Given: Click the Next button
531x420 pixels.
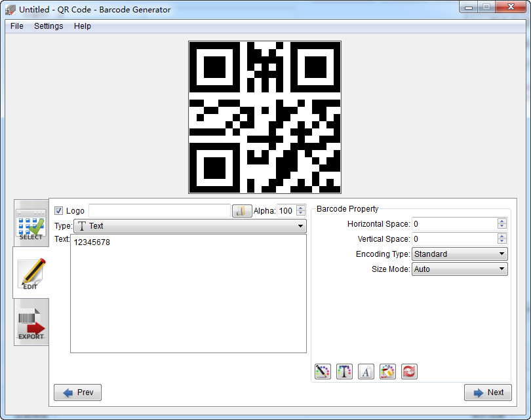Looking at the screenshot, I should click(x=488, y=392).
